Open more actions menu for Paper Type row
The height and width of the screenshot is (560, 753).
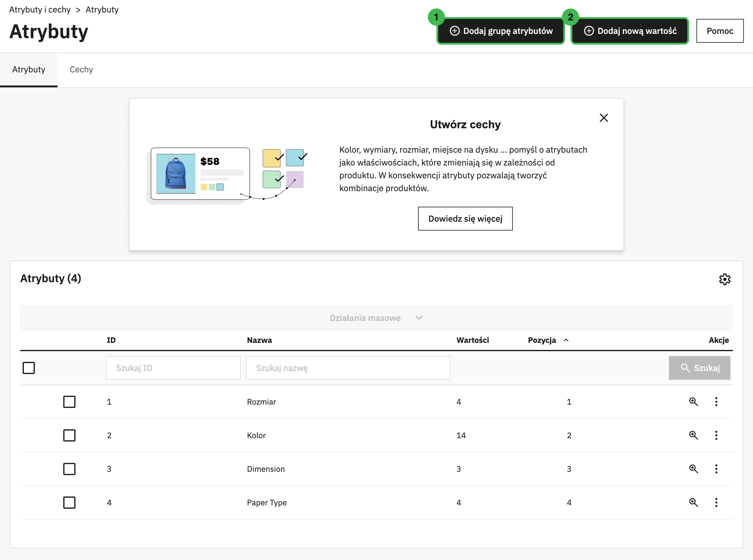click(x=716, y=502)
